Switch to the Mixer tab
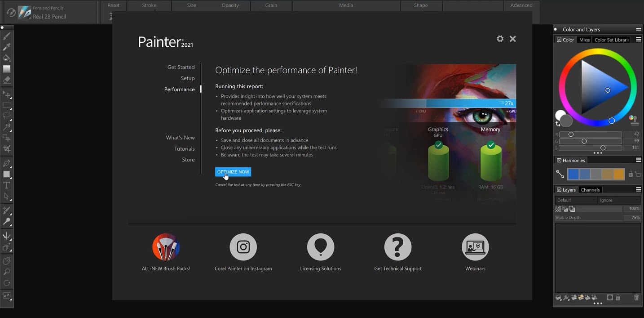The image size is (644, 318). [x=584, y=40]
